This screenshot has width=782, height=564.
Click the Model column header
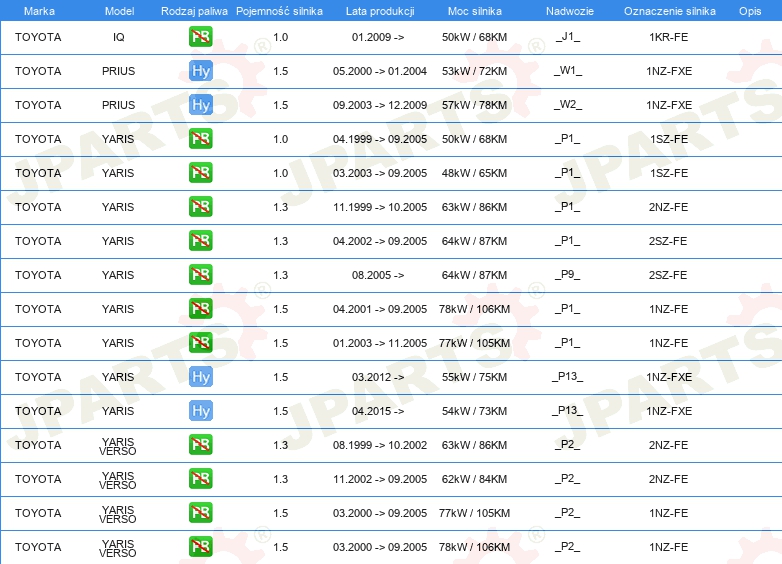pos(119,11)
